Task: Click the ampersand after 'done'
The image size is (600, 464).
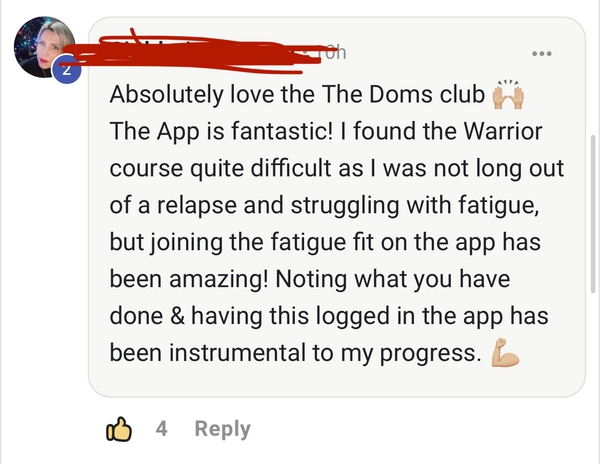Action: coord(177,316)
